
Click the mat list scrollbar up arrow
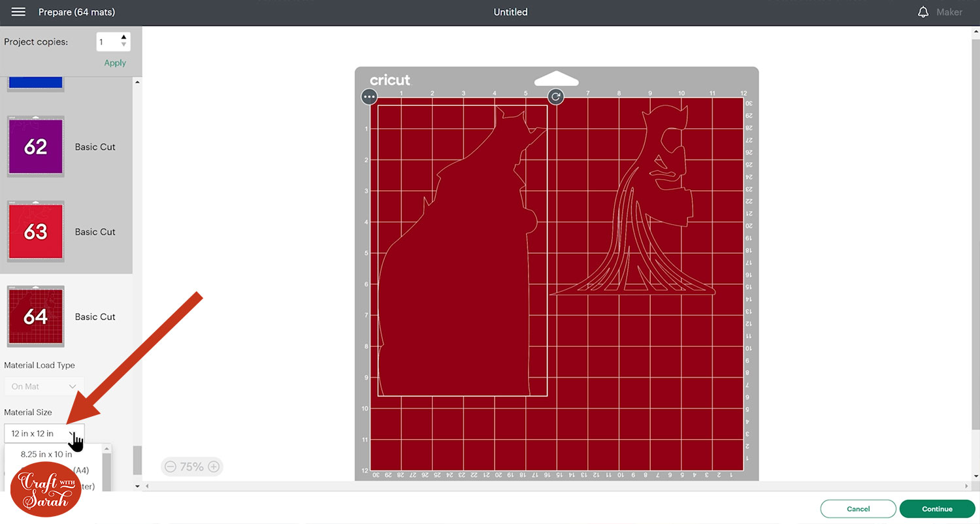137,82
